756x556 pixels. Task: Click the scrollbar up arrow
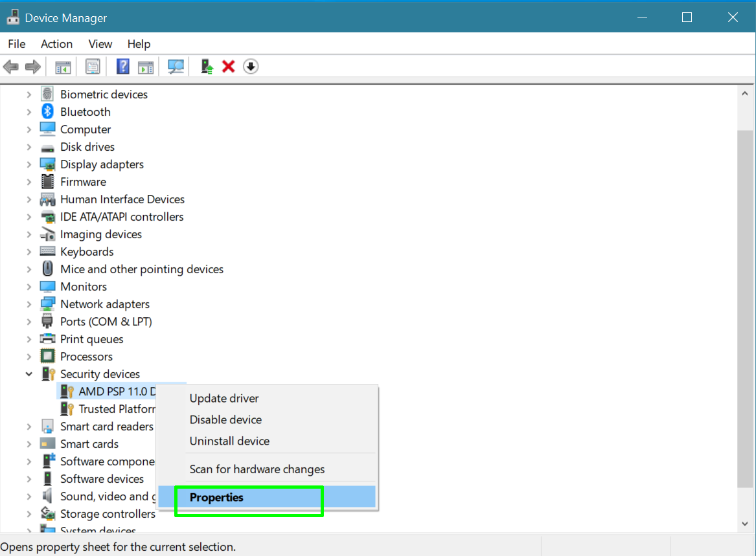[x=745, y=93]
